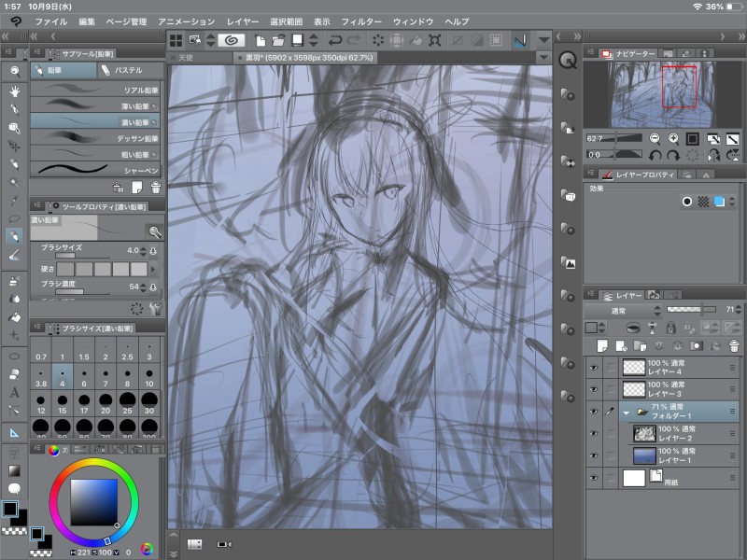Click the レイヤー 2 thumbnail

click(644, 433)
